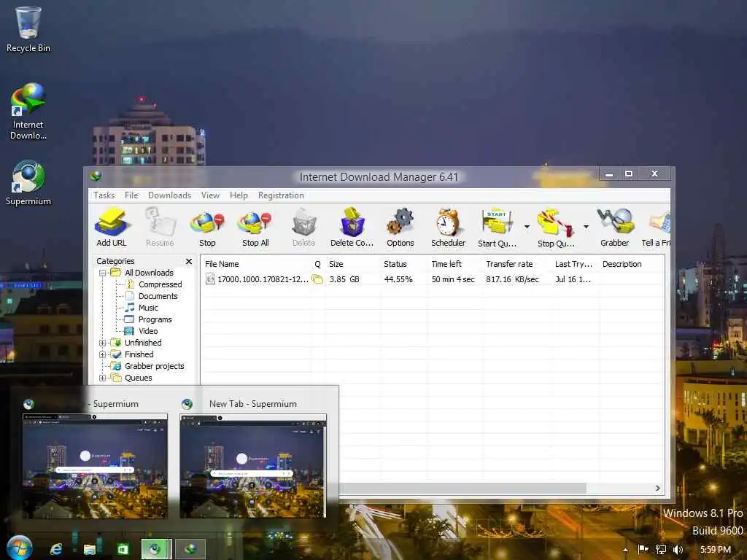This screenshot has width=747, height=560.
Task: Click the volume speaker tray icon
Action: 678,550
